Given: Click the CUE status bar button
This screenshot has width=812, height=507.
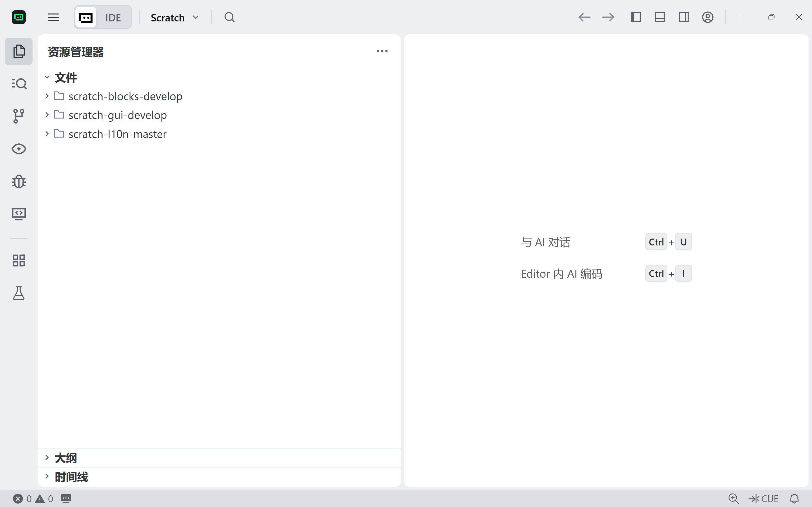Looking at the screenshot, I should pyautogui.click(x=763, y=499).
